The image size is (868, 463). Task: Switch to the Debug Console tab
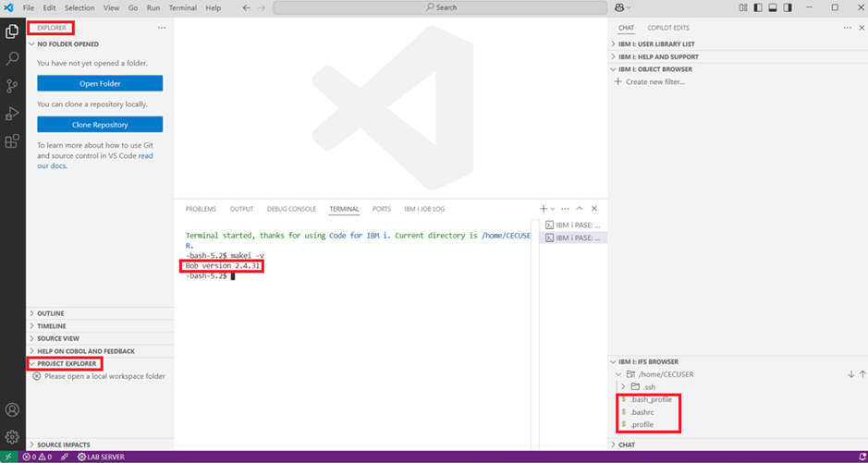tap(291, 209)
